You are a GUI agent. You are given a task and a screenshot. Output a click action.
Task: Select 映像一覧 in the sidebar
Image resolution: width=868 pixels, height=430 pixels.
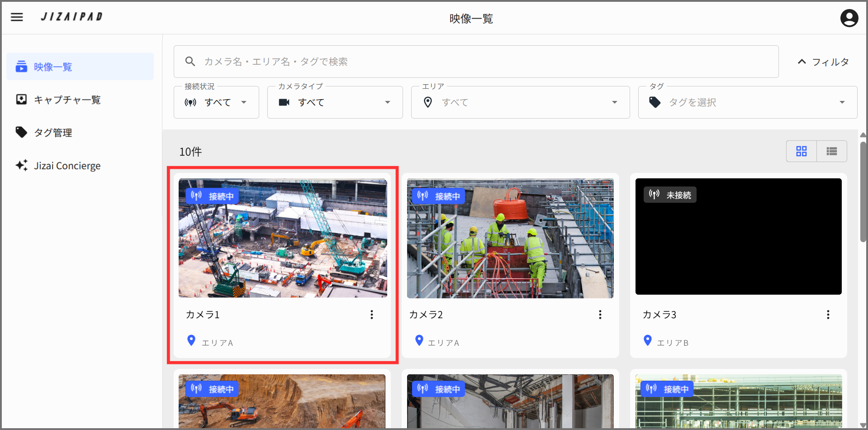[80, 67]
